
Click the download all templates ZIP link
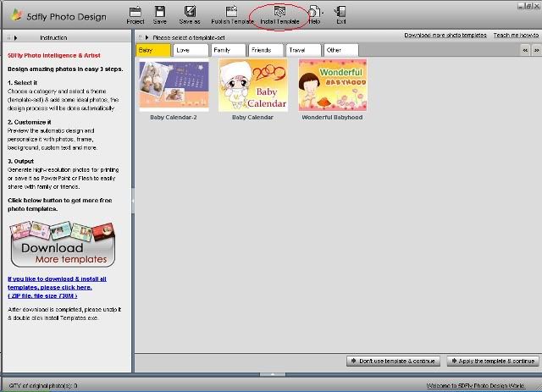click(57, 287)
